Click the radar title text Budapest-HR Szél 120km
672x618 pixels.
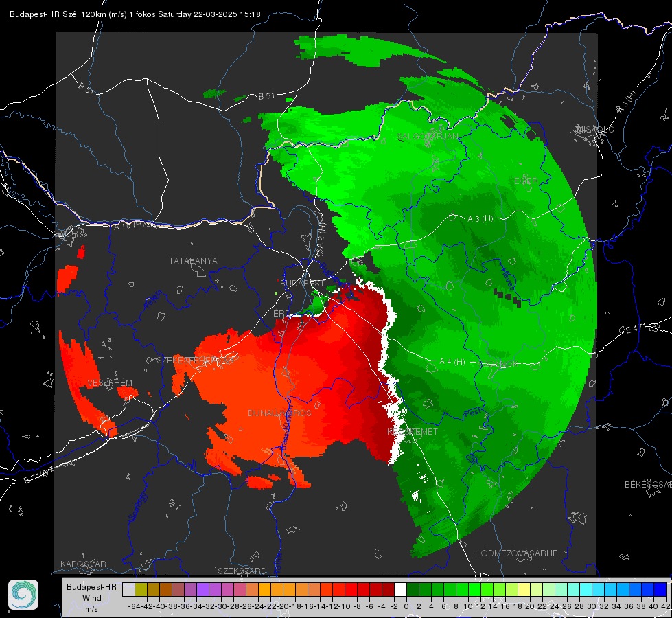pos(58,14)
